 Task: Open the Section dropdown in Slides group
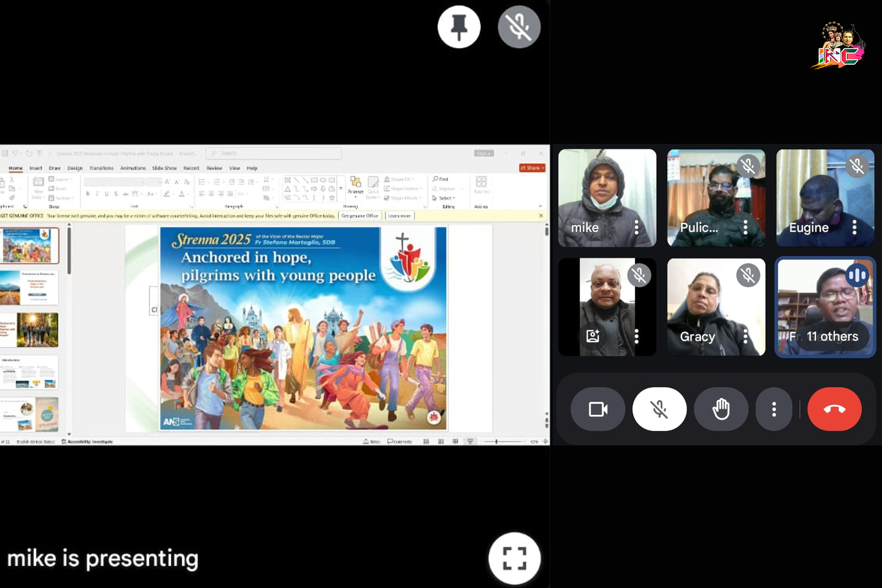click(x=61, y=198)
